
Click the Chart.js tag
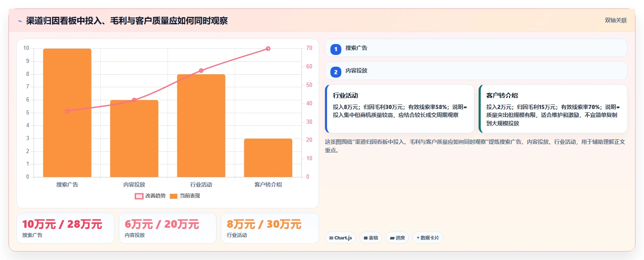340,238
